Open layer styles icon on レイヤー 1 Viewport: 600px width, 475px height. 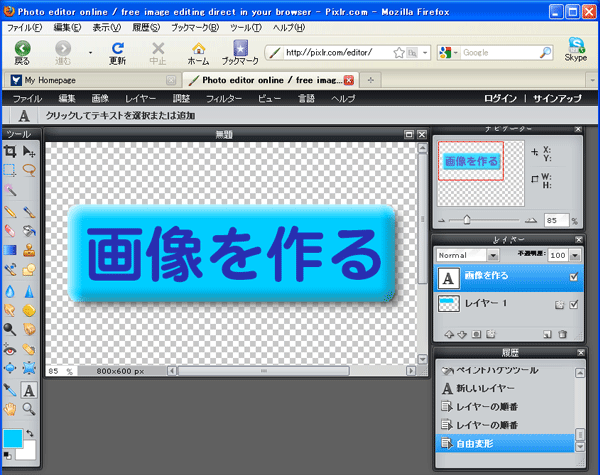pyautogui.click(x=559, y=305)
